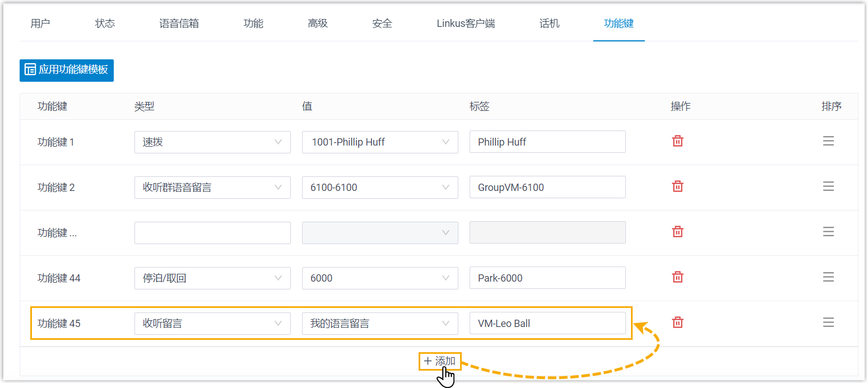The width and height of the screenshot is (868, 388).
Task: Click the 应用功能键模板 button
Action: click(67, 70)
